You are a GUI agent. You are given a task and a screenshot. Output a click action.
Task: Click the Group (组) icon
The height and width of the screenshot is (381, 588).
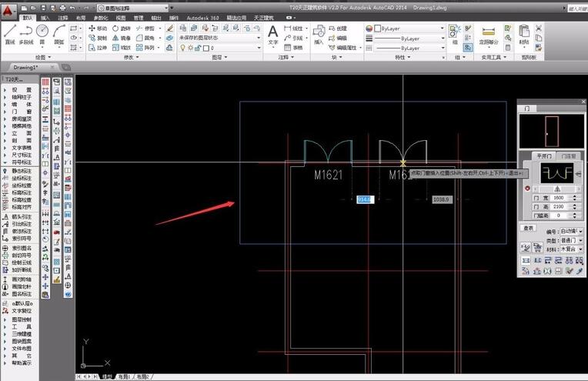[x=455, y=35]
